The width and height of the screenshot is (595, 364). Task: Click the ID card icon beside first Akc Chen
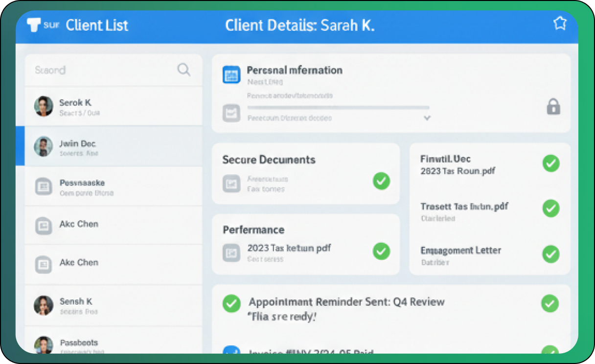[x=43, y=226]
